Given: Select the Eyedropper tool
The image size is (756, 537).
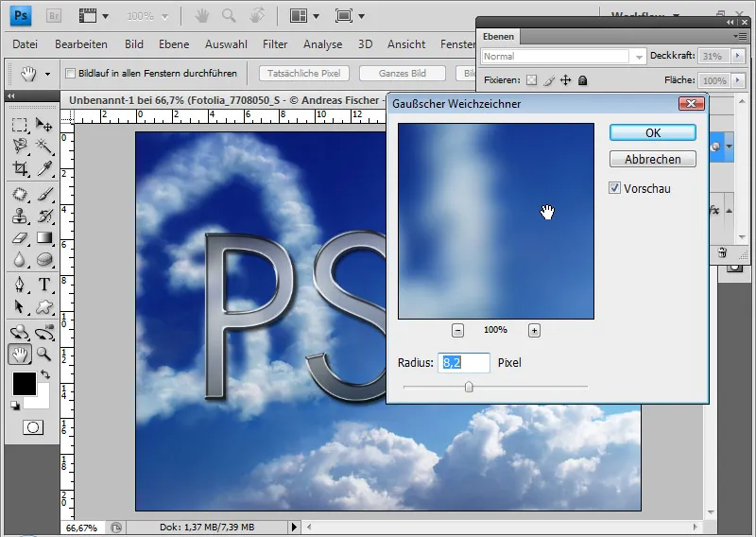Looking at the screenshot, I should click(43, 168).
